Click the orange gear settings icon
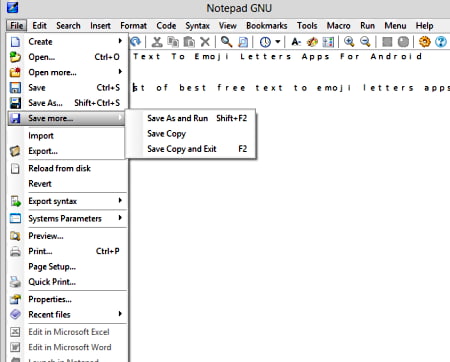450x362 pixels. (424, 42)
